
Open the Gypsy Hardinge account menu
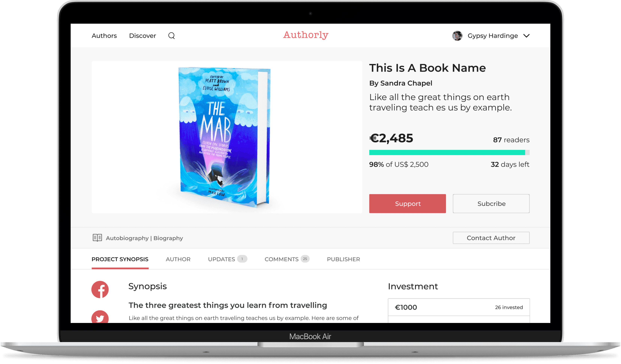coord(493,36)
